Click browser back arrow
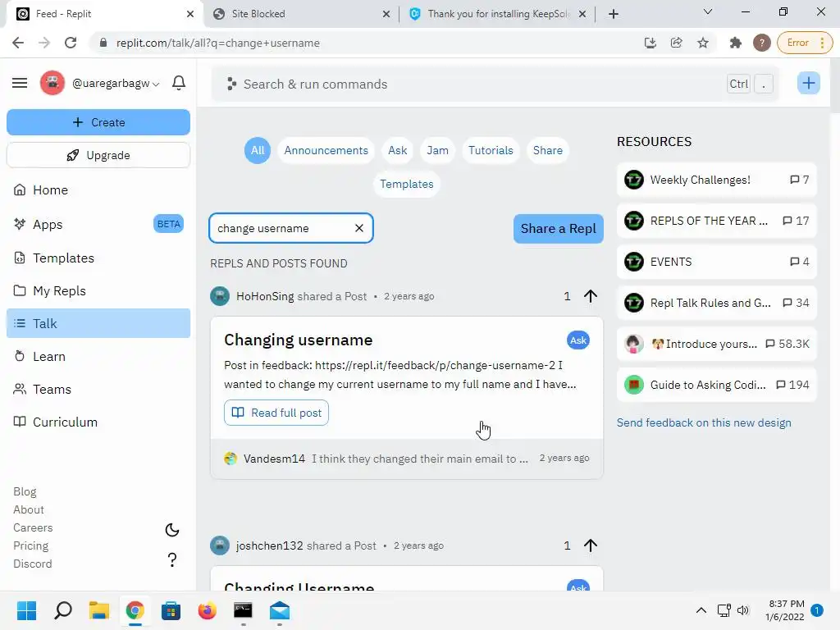 [18, 43]
